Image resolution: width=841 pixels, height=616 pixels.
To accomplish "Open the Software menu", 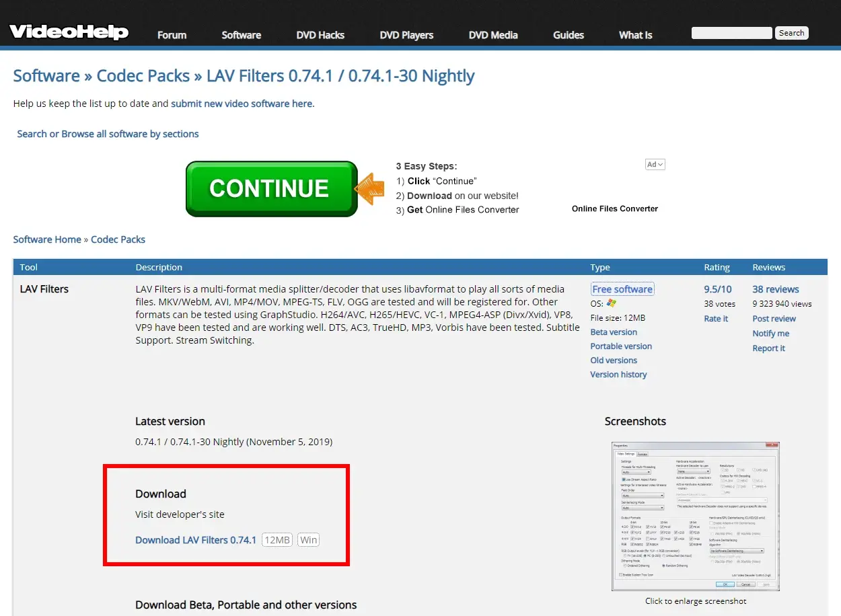I will click(x=242, y=35).
